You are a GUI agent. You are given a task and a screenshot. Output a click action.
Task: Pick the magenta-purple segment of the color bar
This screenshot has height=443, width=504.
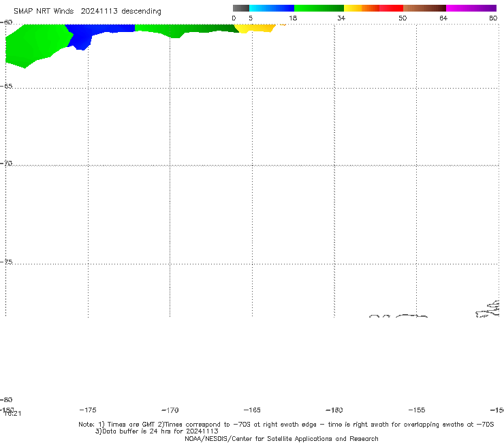471,8
